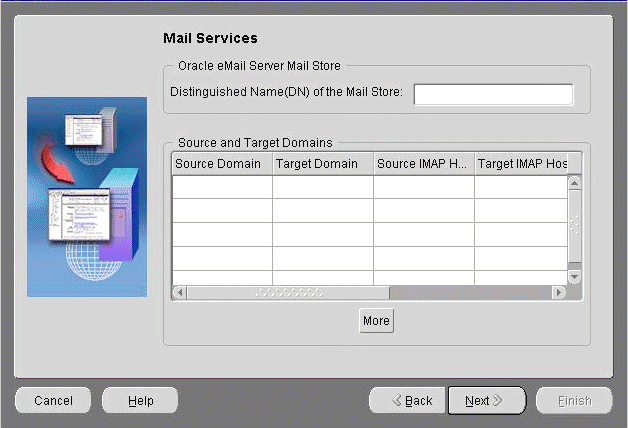
Task: Select first row Target IMAP Host cell
Action: tap(521, 187)
